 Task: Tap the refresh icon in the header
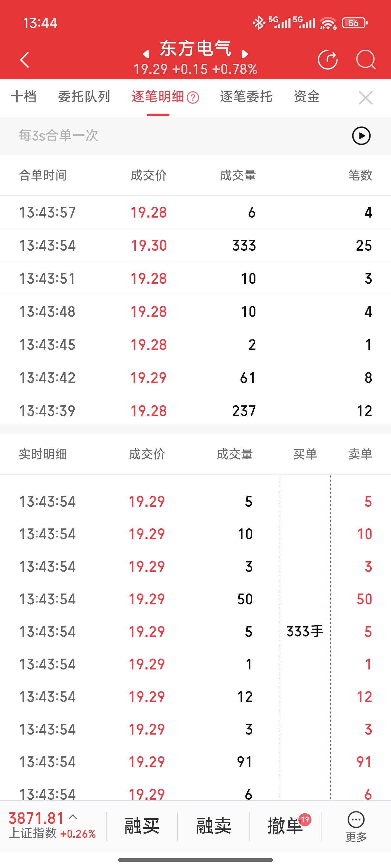327,60
